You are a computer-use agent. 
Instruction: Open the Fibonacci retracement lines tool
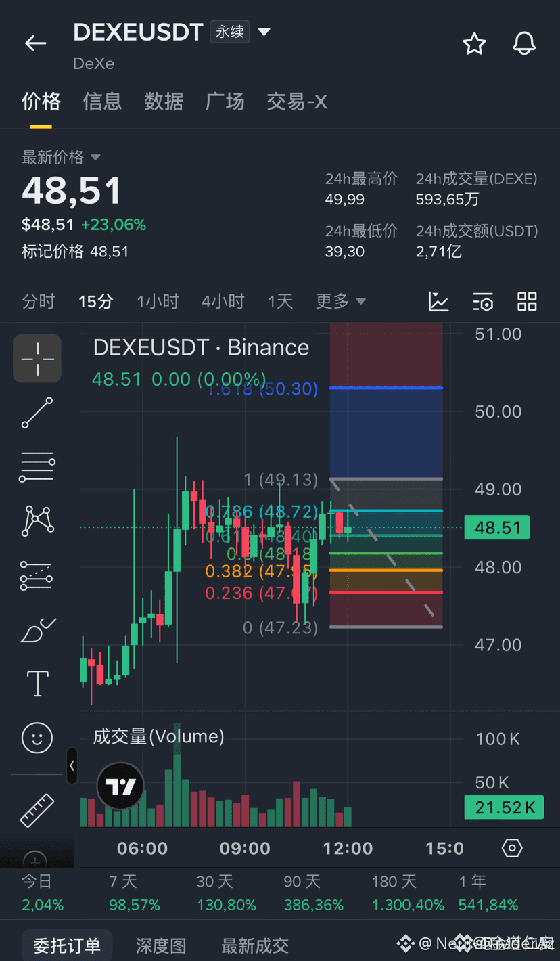pos(37,467)
